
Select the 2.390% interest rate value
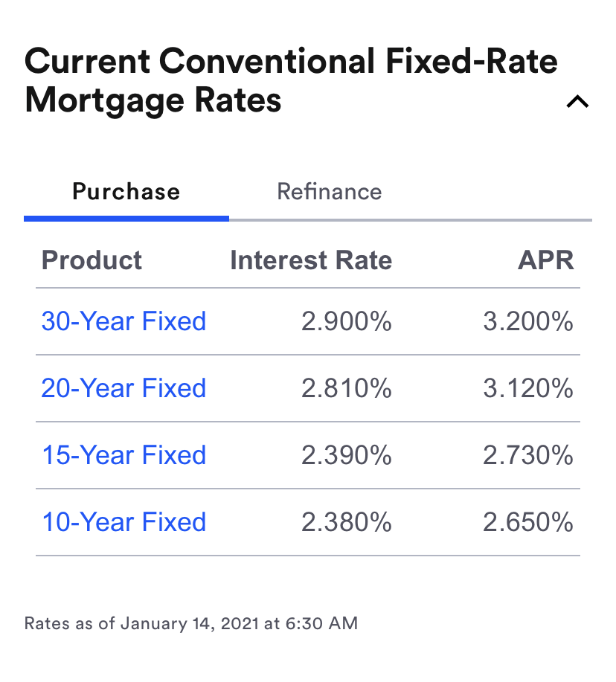(x=346, y=455)
